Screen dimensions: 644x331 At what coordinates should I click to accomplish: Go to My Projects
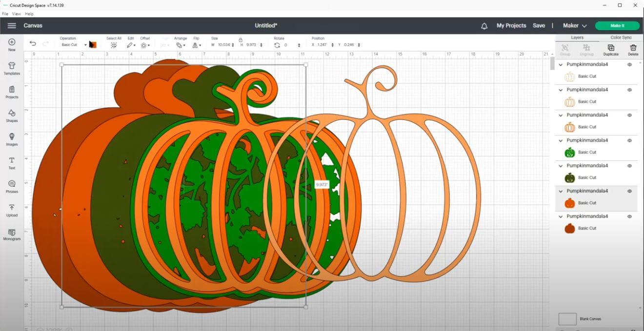click(511, 25)
